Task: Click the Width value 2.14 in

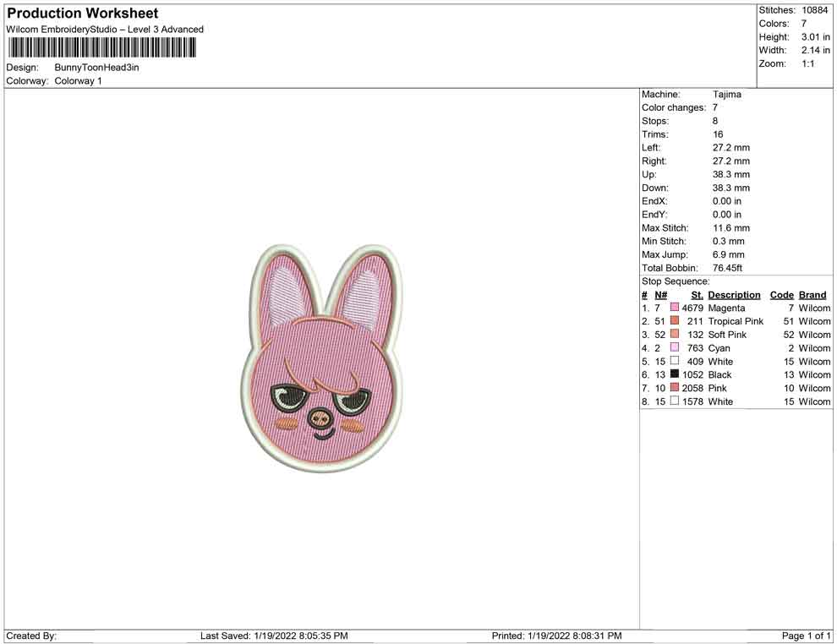Action: pos(815,50)
